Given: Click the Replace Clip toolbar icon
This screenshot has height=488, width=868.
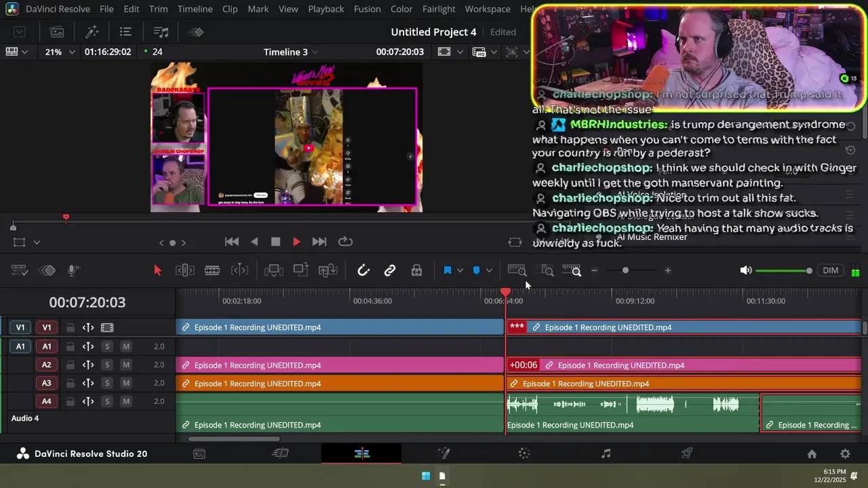Looking at the screenshot, I should (x=328, y=270).
